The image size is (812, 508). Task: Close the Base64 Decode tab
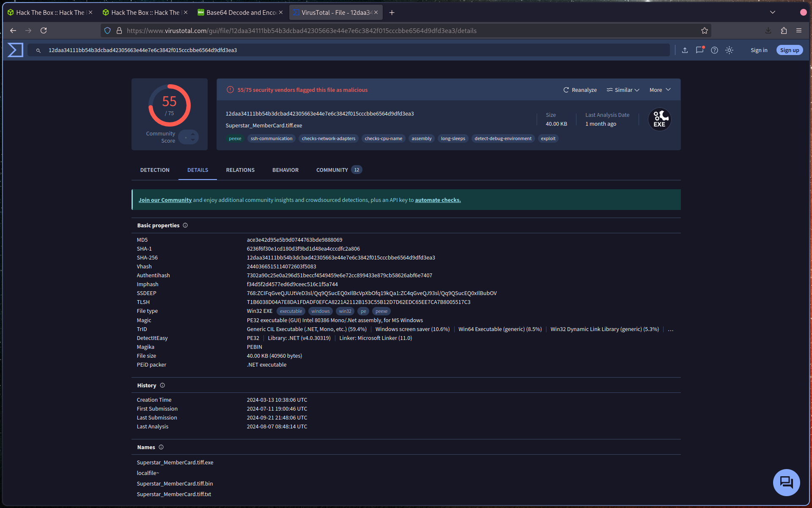[x=281, y=13]
